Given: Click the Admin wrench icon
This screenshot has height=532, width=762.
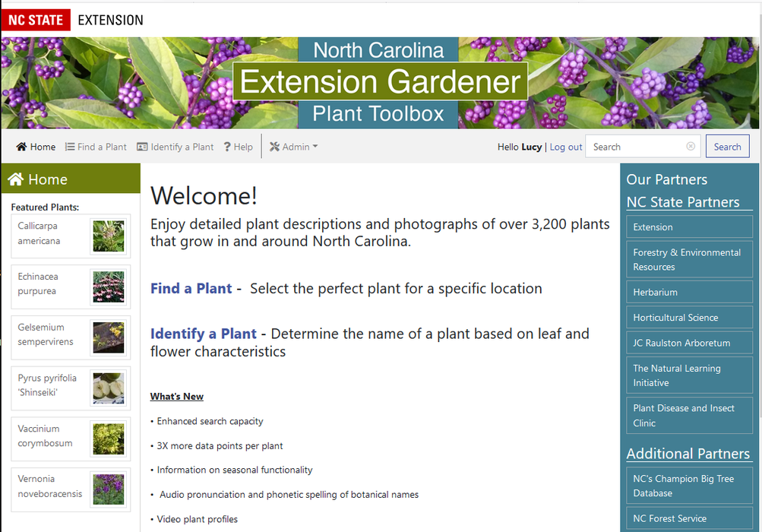Looking at the screenshot, I should point(275,147).
